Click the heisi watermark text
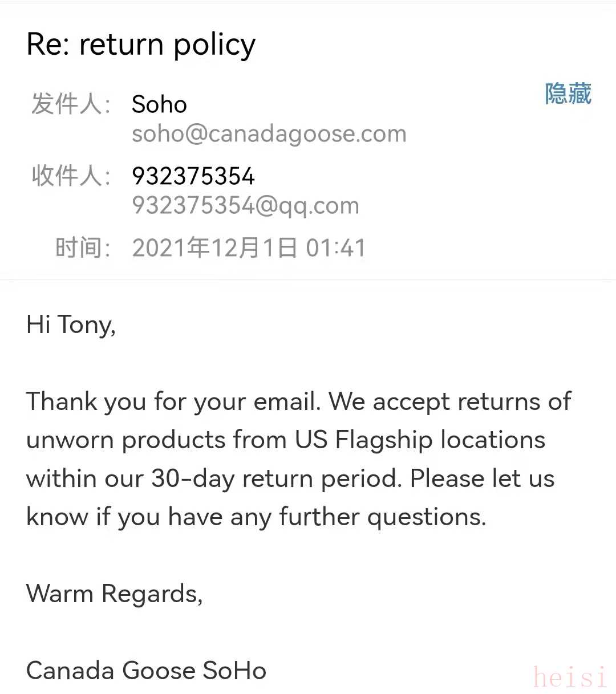 pyautogui.click(x=569, y=677)
